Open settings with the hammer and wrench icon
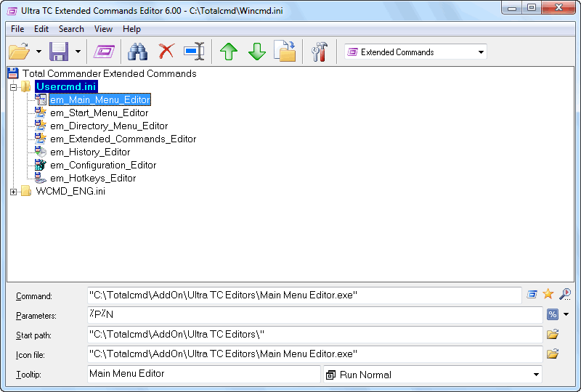The width and height of the screenshot is (581, 392). click(320, 52)
